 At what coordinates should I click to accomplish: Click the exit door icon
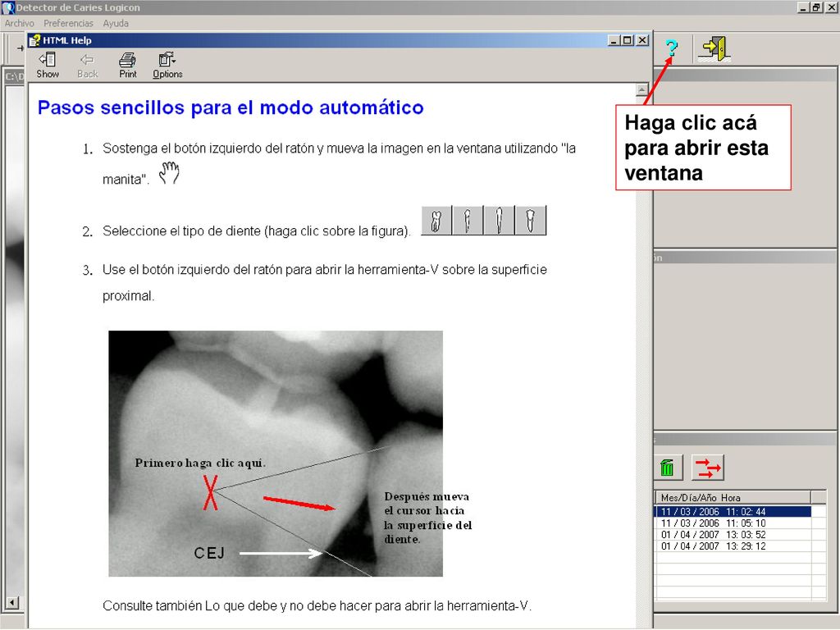pos(714,48)
